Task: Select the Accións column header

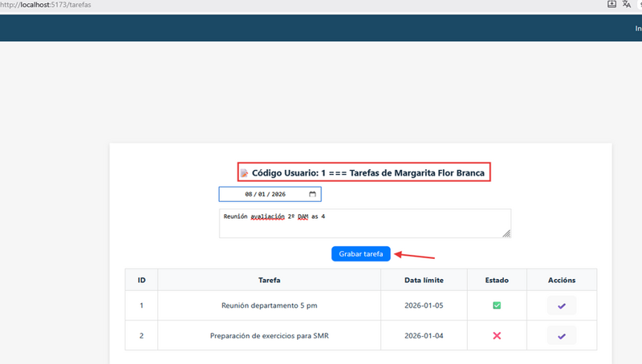Action: coord(561,280)
